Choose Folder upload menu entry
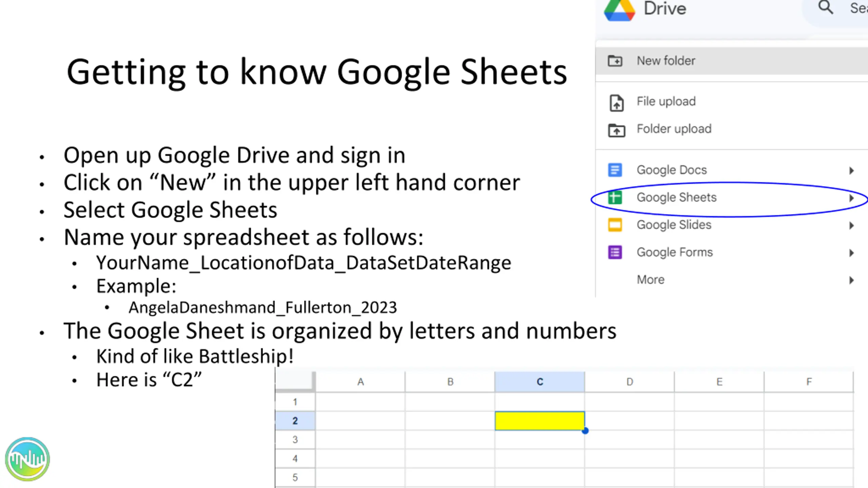This screenshot has width=868, height=488. click(732, 129)
